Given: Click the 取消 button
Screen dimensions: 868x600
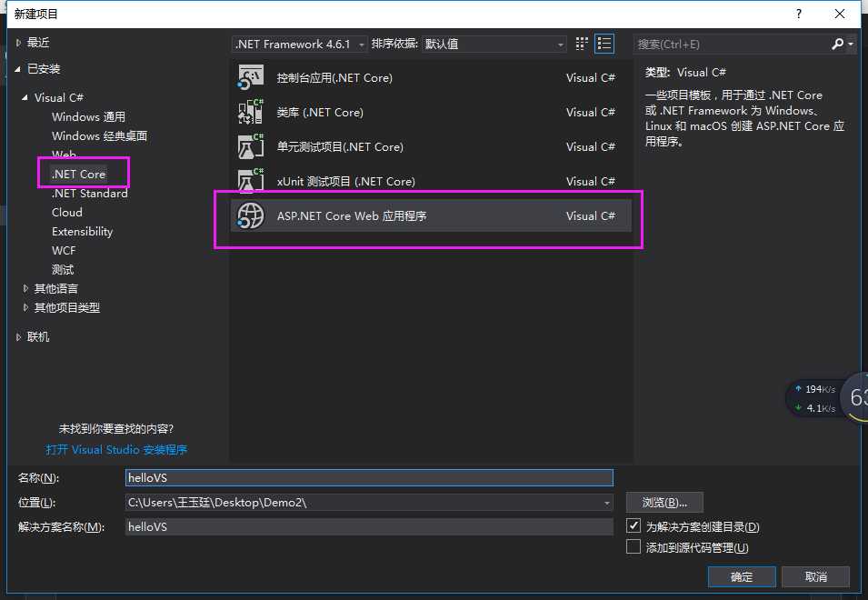Looking at the screenshot, I should click(816, 576).
